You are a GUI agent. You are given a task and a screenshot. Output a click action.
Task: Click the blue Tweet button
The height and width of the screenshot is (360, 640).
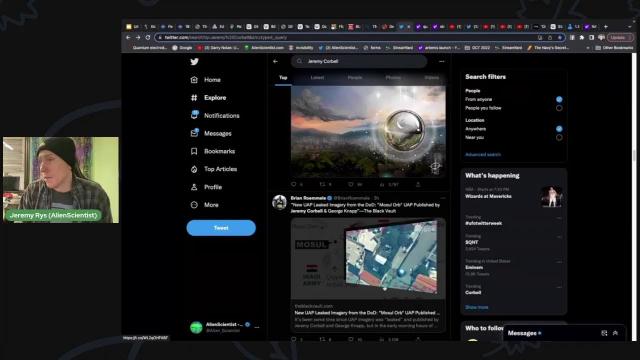coord(221,228)
